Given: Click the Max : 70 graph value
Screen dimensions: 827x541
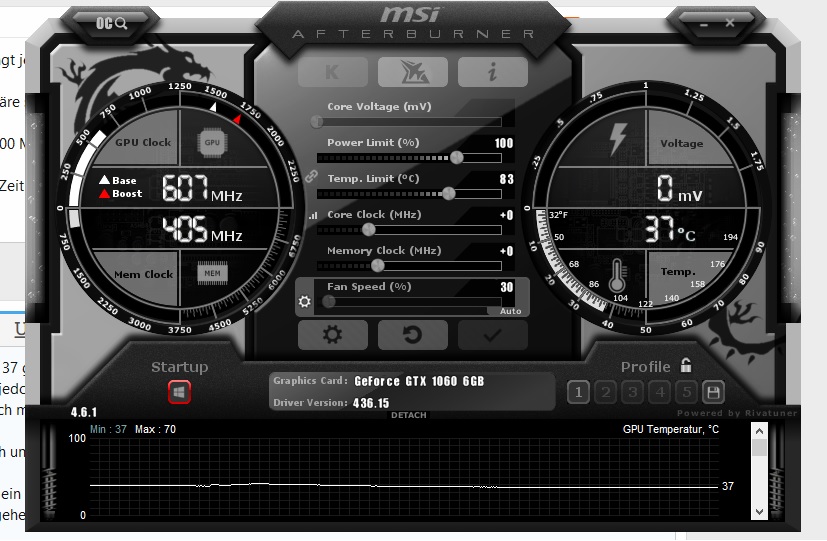Looking at the screenshot, I should pos(155,429).
